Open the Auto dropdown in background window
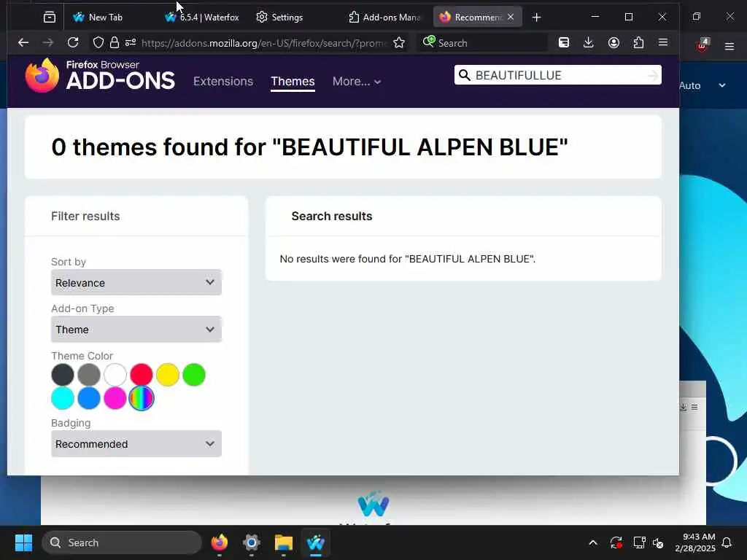The height and width of the screenshot is (560, 747). [703, 86]
